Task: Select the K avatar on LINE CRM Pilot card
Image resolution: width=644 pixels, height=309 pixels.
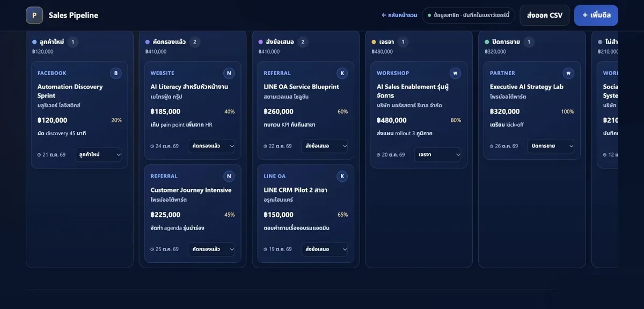Action: (x=342, y=176)
